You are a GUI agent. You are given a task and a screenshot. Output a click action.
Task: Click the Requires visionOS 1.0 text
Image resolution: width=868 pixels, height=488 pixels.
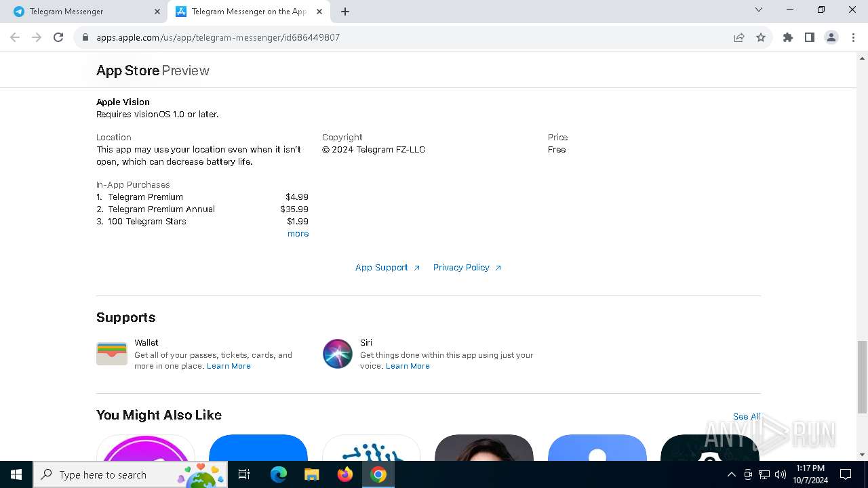[x=157, y=115]
